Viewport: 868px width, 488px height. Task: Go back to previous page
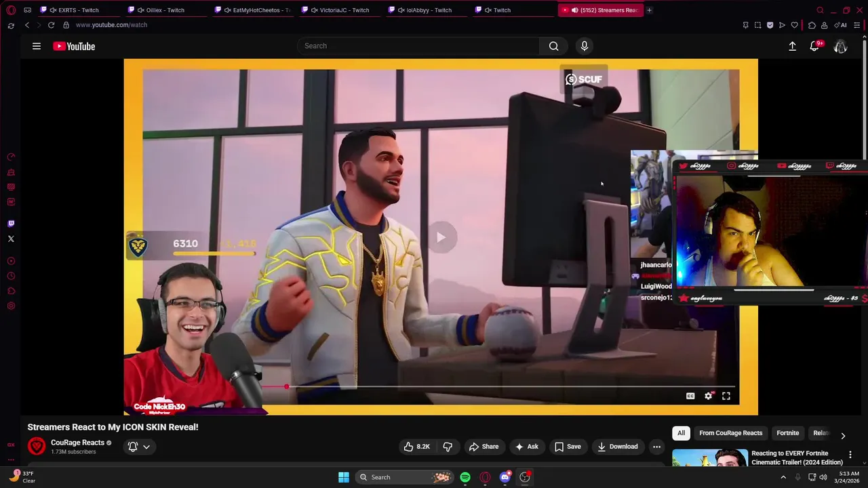tap(27, 25)
